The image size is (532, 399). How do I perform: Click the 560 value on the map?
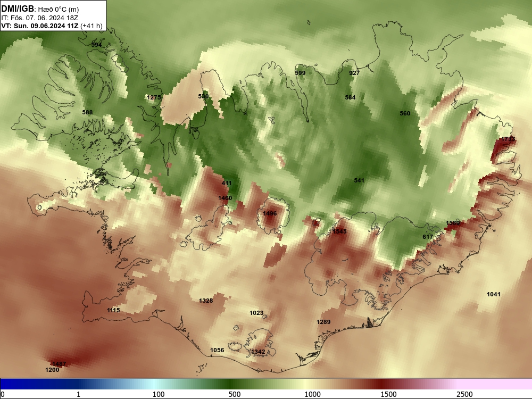click(x=405, y=113)
